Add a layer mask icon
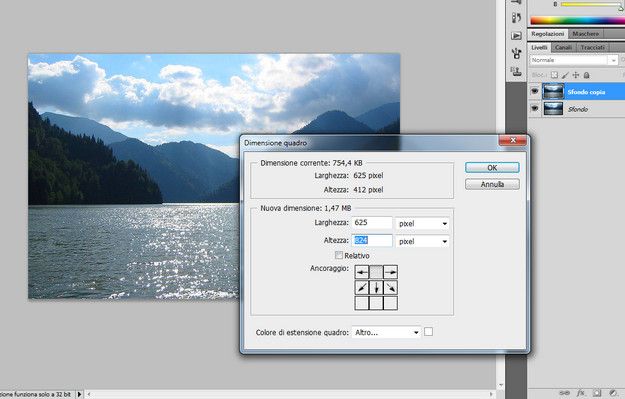This screenshot has height=399, width=625. (597, 393)
